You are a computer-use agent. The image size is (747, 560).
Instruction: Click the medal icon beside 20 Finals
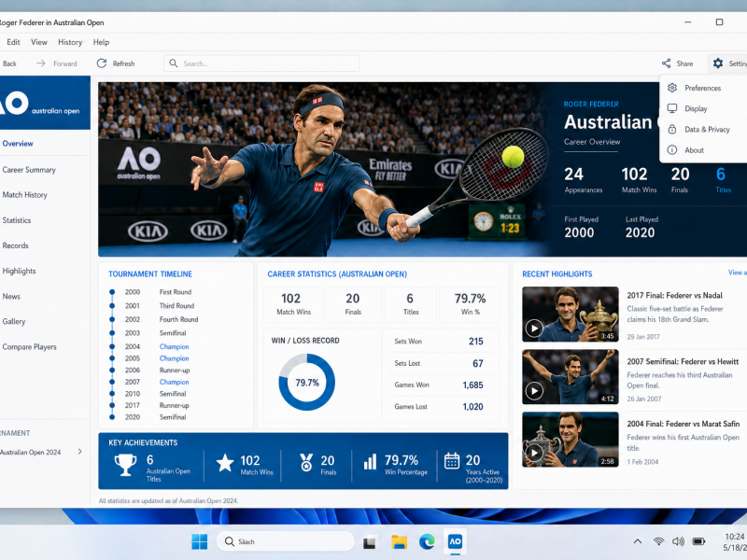306,462
